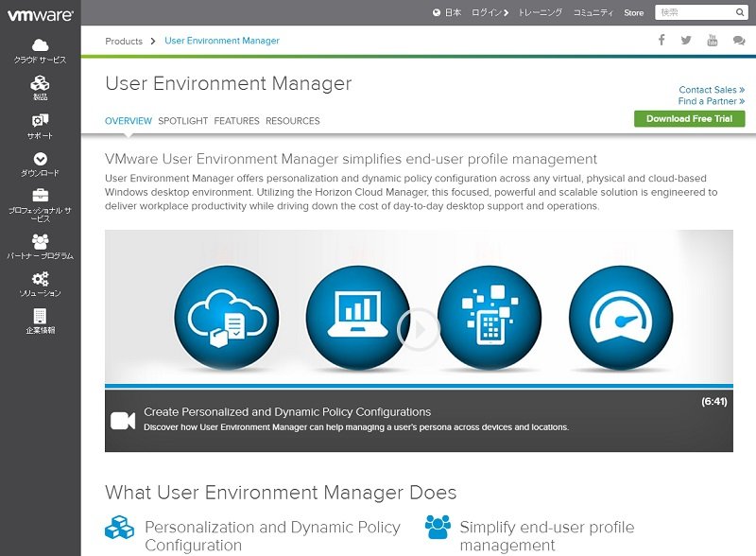
Task: Open the Store link
Action: [633, 13]
